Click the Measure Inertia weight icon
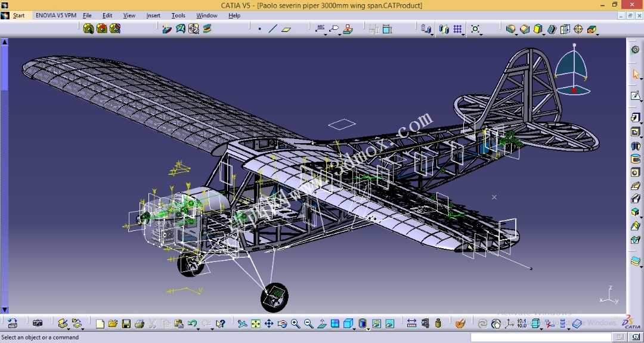 point(438,324)
